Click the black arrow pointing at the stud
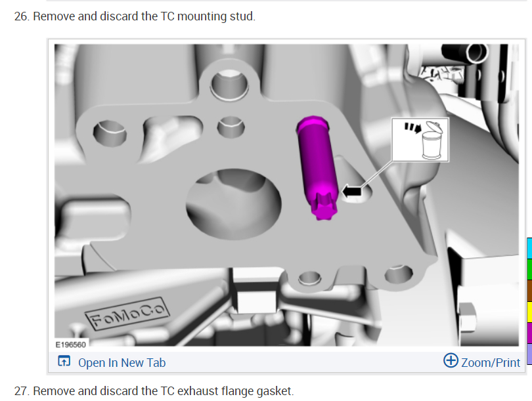The image size is (532, 401). coord(351,192)
